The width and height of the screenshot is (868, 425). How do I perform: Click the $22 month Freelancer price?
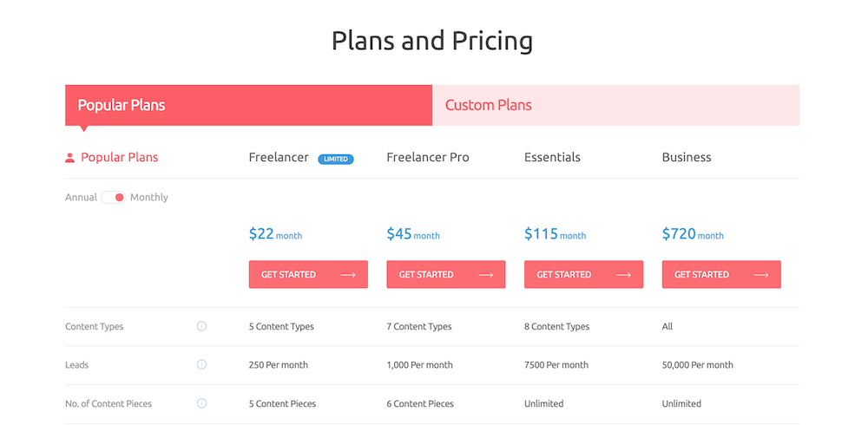click(x=276, y=234)
